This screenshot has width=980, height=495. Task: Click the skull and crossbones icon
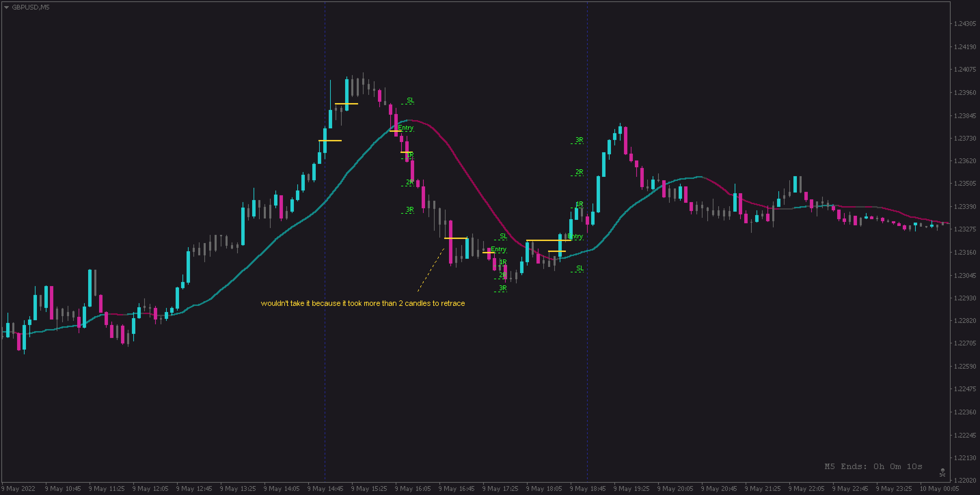pyautogui.click(x=942, y=472)
